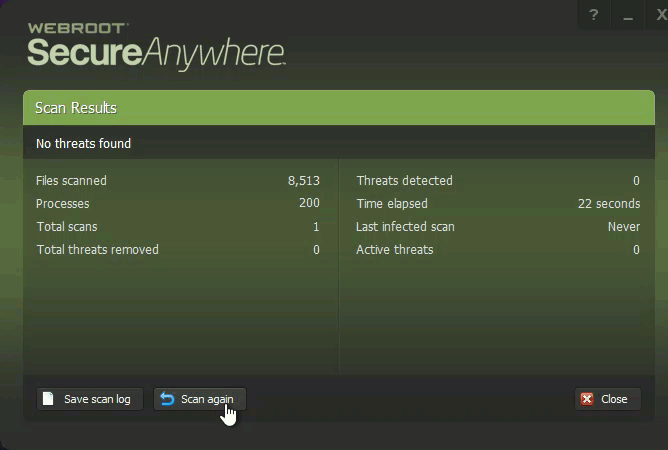Screen dimensions: 668x450
Task: Click the 'Threats detected' label
Action: [x=405, y=181]
